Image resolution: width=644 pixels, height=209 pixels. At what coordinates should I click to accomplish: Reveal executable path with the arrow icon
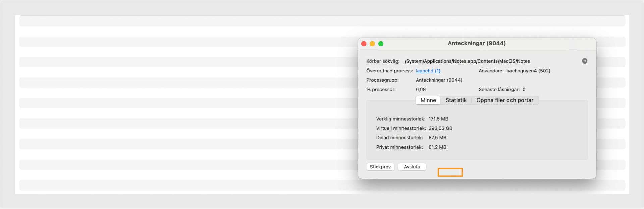[585, 61]
